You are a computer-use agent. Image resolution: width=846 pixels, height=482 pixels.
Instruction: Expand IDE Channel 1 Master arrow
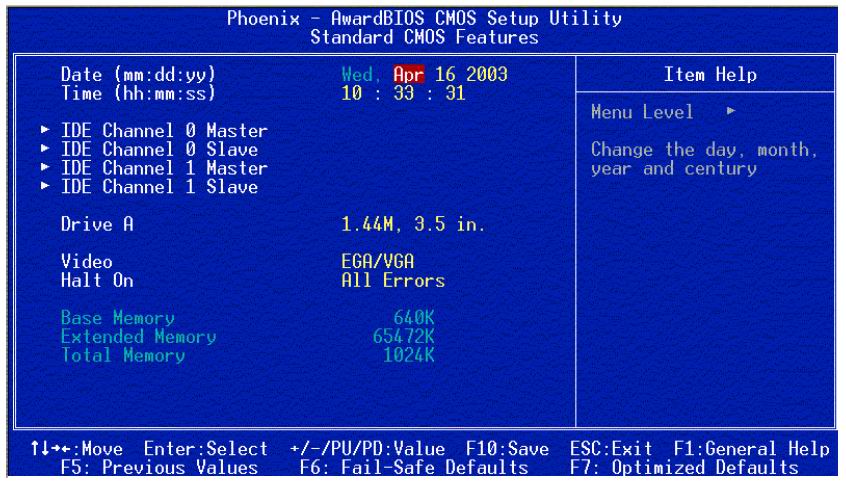pos(45,167)
